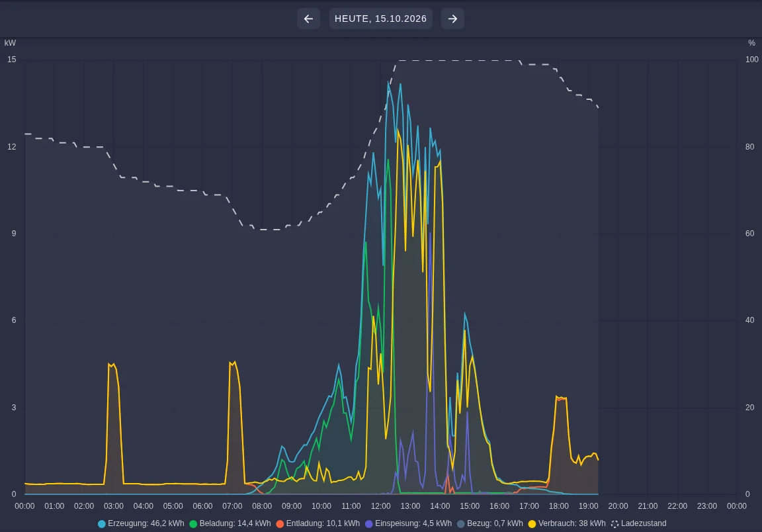The image size is (762, 532).
Task: Click the 40 value on percent axis
Action: (750, 320)
